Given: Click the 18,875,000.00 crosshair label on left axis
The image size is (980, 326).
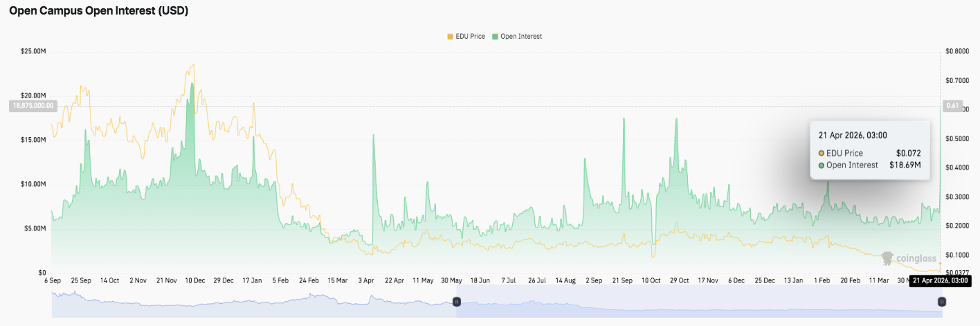Looking at the screenshot, I should pyautogui.click(x=28, y=106).
